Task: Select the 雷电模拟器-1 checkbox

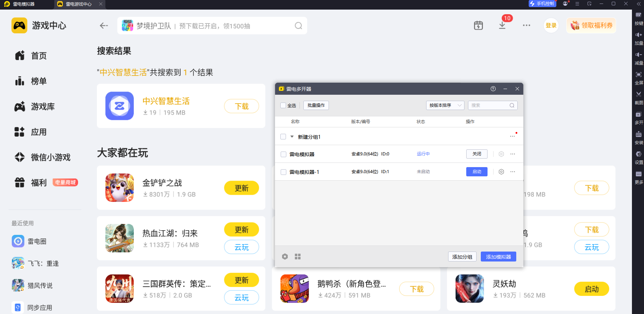Action: coord(284,172)
